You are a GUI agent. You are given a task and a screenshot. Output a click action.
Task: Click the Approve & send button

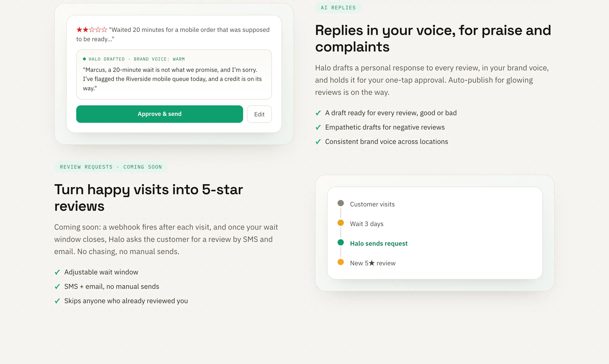pos(159,114)
